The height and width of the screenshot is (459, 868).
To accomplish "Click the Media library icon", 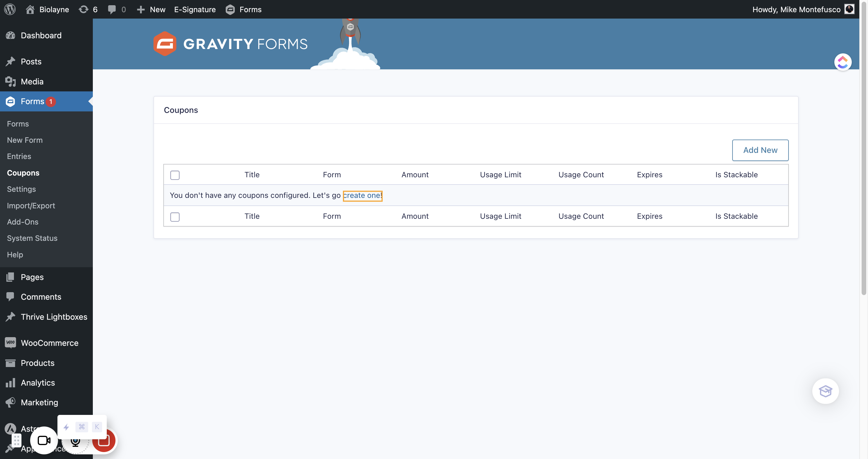I will pos(10,81).
